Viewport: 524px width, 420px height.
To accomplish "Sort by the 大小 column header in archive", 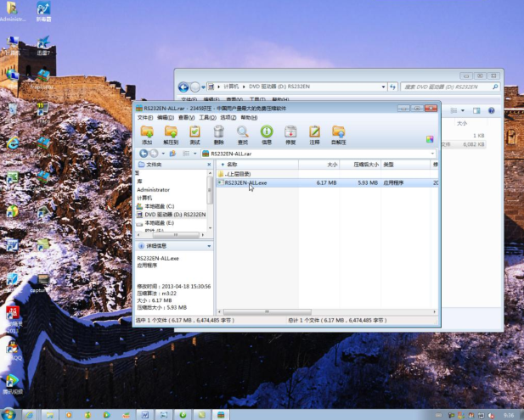I will 319,165.
